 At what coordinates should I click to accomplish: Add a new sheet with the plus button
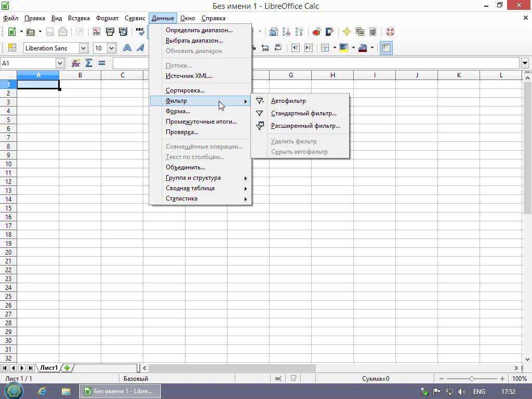pyautogui.click(x=67, y=368)
